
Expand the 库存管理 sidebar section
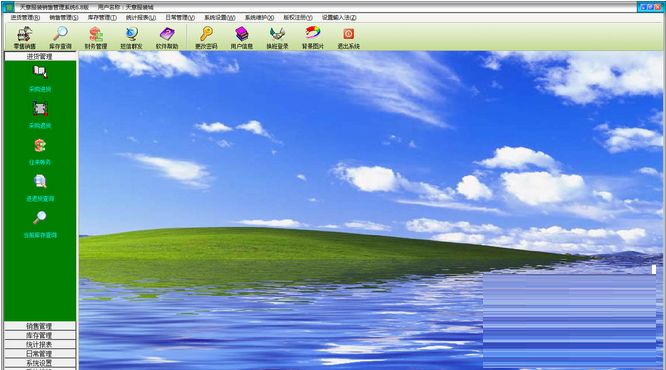pos(40,335)
